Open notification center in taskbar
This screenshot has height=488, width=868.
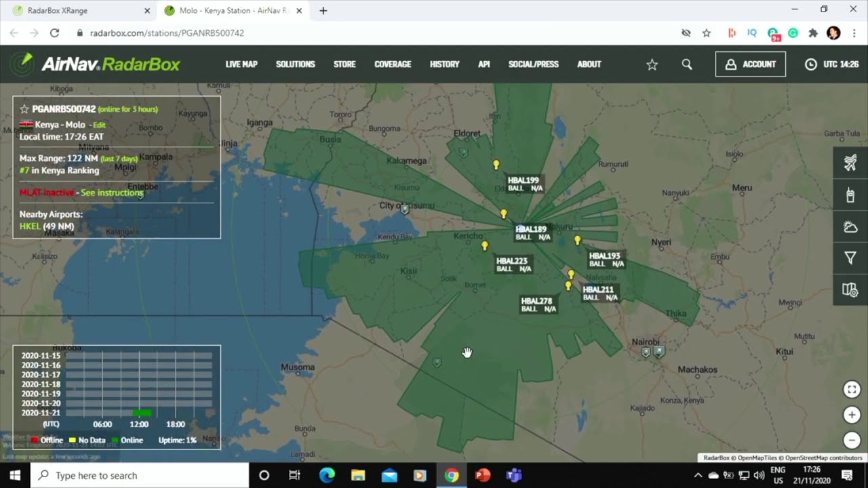coord(847,475)
